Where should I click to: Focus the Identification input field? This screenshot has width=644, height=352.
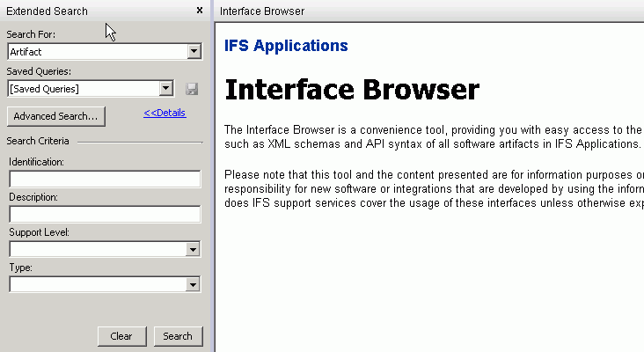click(x=105, y=180)
